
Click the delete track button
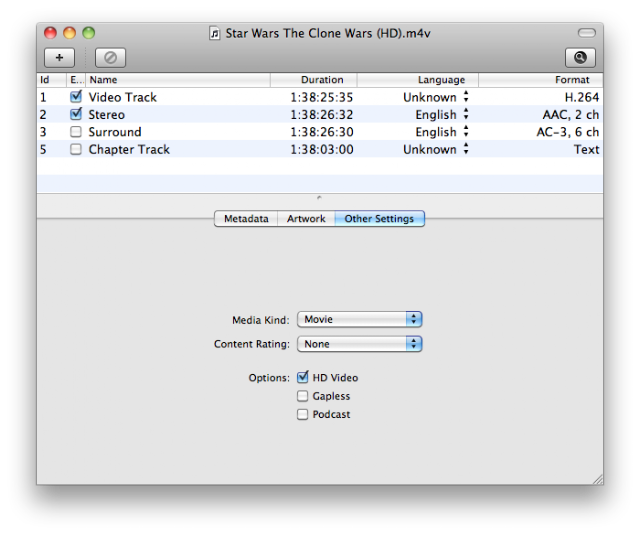(x=110, y=58)
